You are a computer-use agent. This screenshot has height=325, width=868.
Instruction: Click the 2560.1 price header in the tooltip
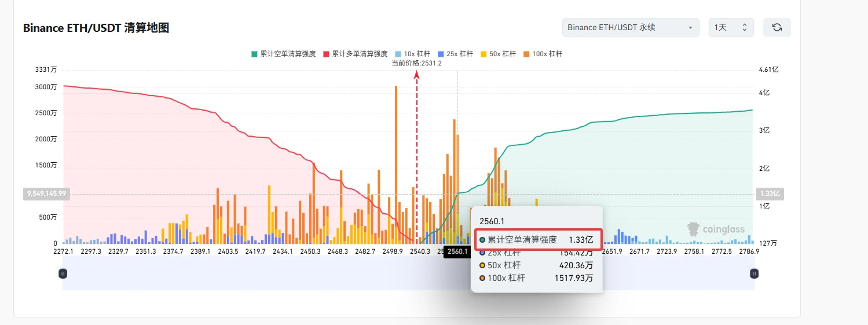point(492,221)
